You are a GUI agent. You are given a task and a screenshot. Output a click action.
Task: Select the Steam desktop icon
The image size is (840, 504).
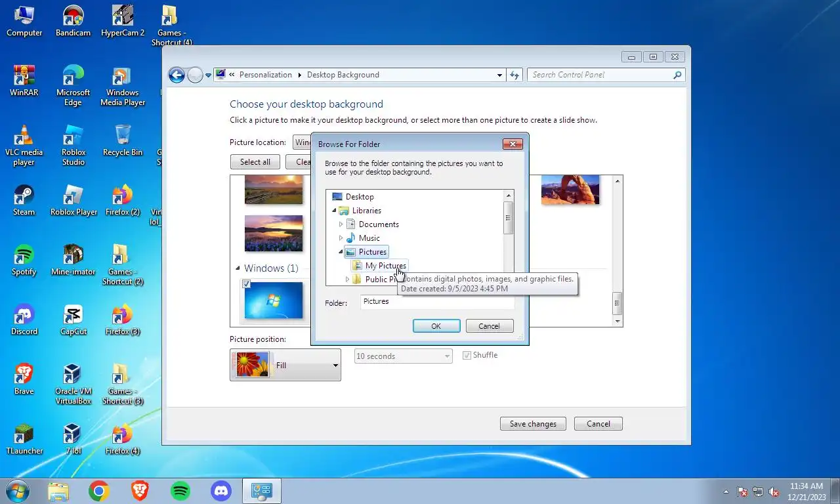(x=24, y=200)
